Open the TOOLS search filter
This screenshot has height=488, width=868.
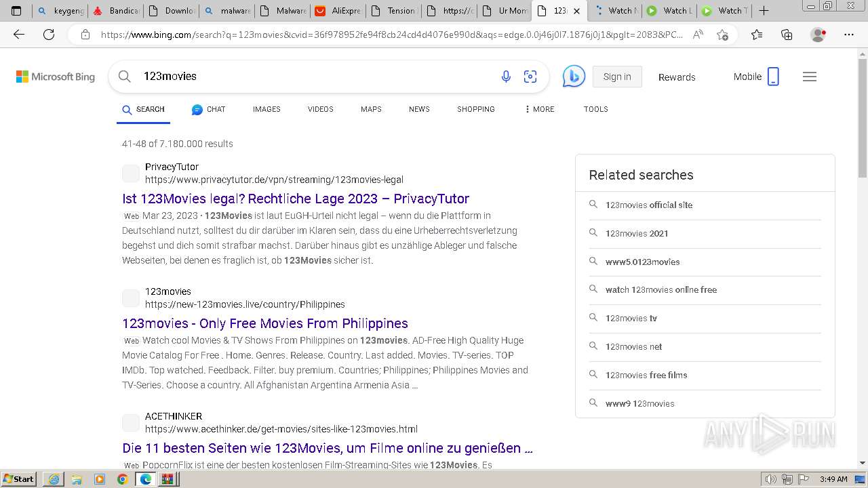[596, 109]
